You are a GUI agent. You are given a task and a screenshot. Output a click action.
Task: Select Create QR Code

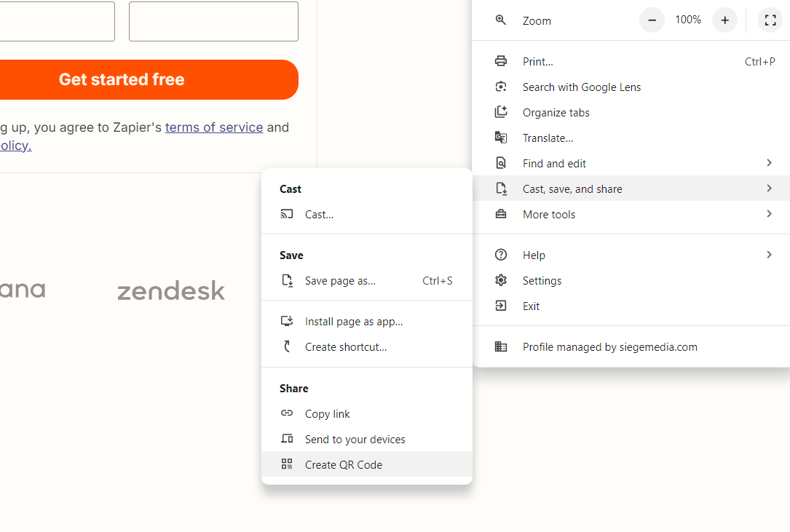pyautogui.click(x=367, y=464)
